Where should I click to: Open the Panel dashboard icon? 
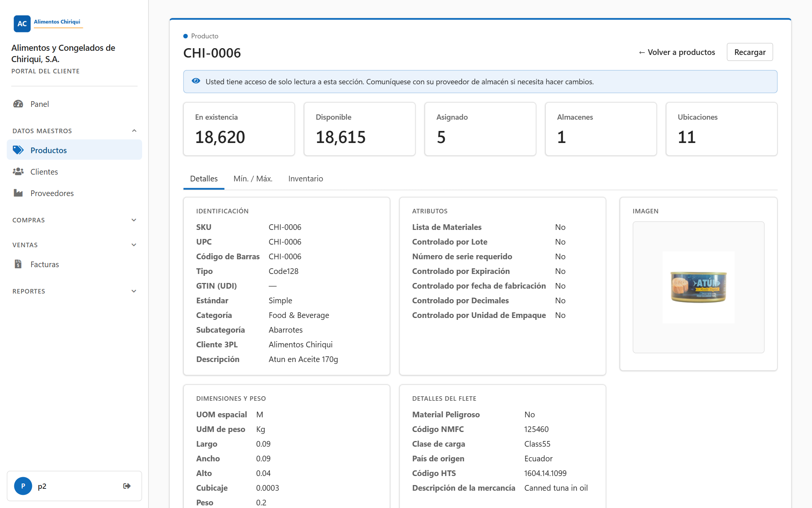18,104
